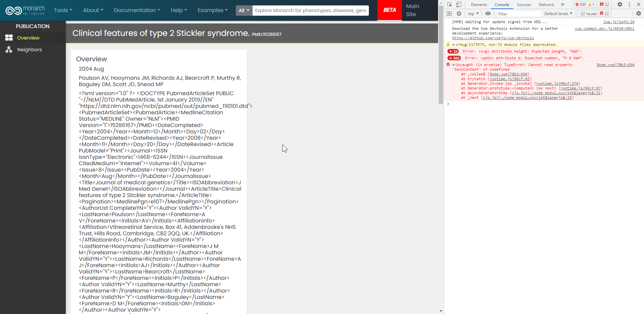Select the Inspect element tool
This screenshot has height=314, width=644.
[450, 4]
